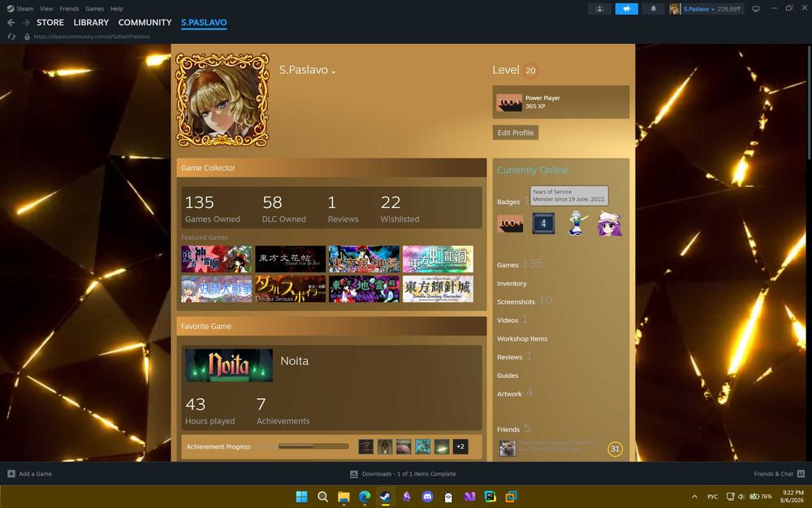Reload the page with the refresh icon
The image size is (812, 508).
coord(11,37)
